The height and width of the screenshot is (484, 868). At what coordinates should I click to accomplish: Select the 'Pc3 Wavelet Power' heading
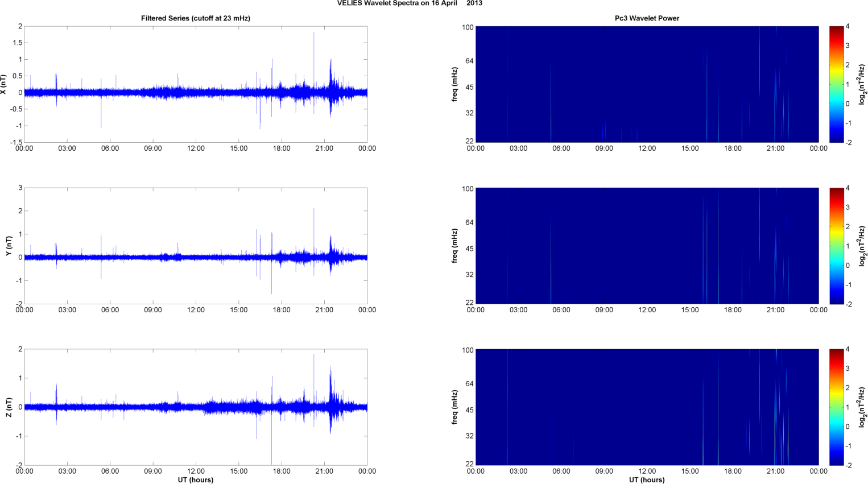point(647,18)
